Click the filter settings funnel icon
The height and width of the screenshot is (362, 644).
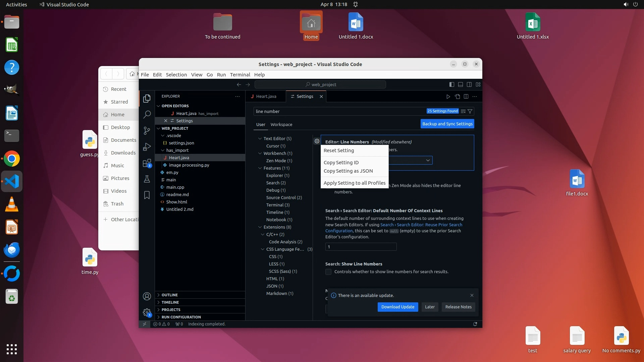point(470,111)
